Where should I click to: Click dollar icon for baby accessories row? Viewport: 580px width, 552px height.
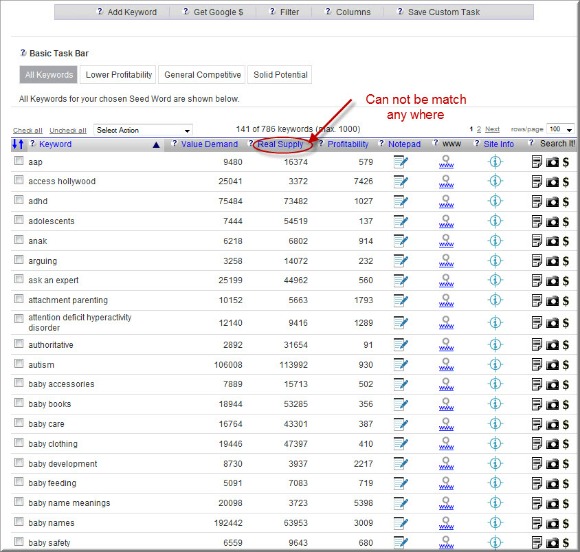click(x=566, y=385)
